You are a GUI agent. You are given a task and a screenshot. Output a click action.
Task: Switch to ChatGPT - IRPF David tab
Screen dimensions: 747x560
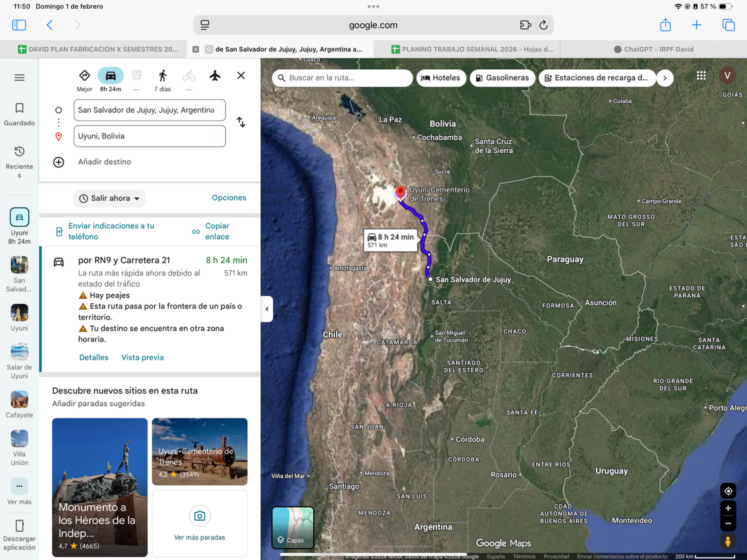point(654,49)
